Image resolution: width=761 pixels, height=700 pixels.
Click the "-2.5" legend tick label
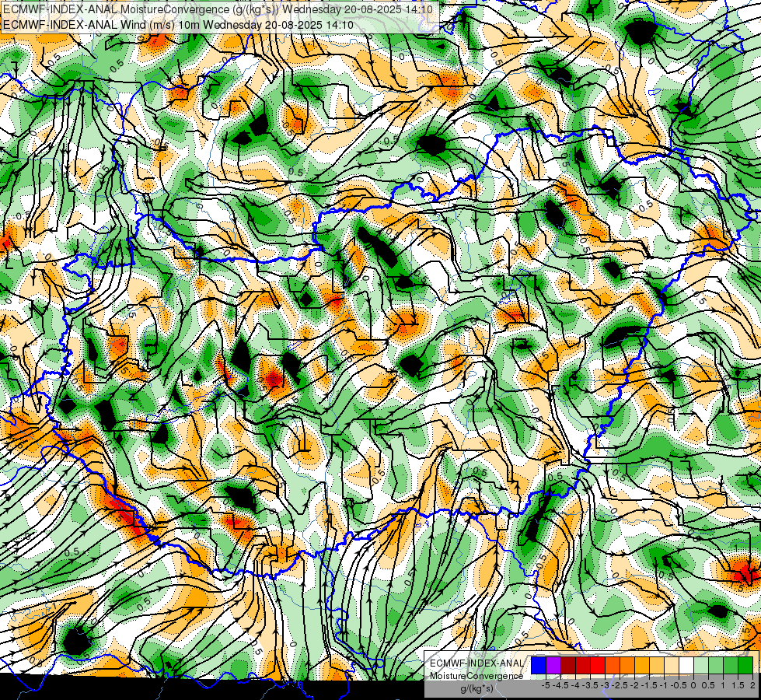tap(620, 685)
